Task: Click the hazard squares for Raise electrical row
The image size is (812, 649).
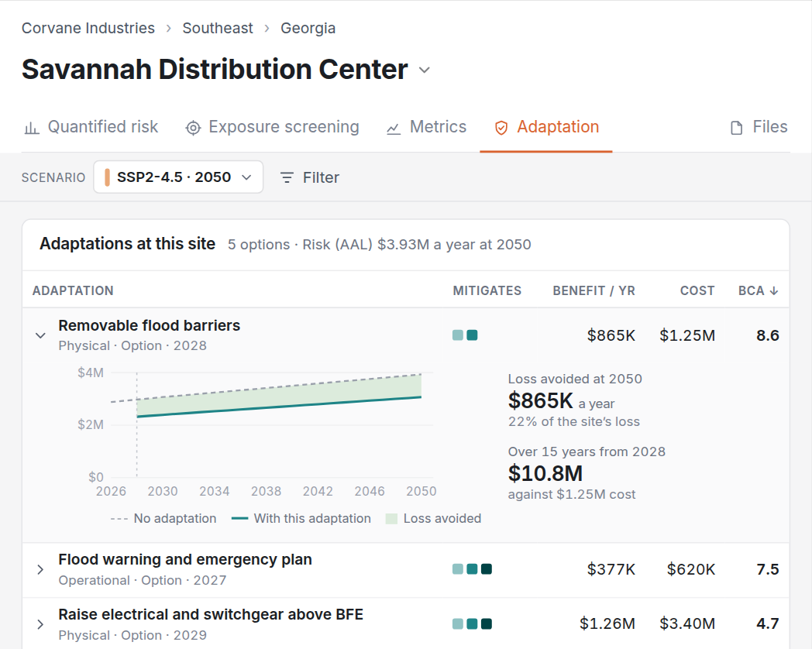Action: [x=473, y=624]
